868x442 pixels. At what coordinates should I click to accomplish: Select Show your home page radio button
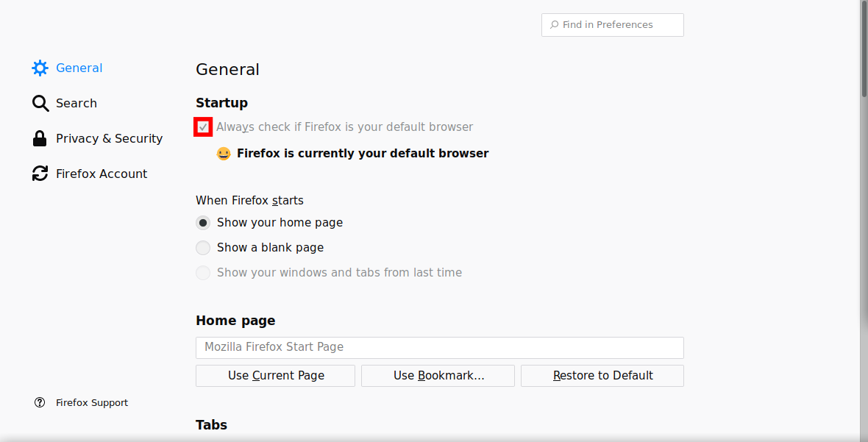[x=203, y=223]
